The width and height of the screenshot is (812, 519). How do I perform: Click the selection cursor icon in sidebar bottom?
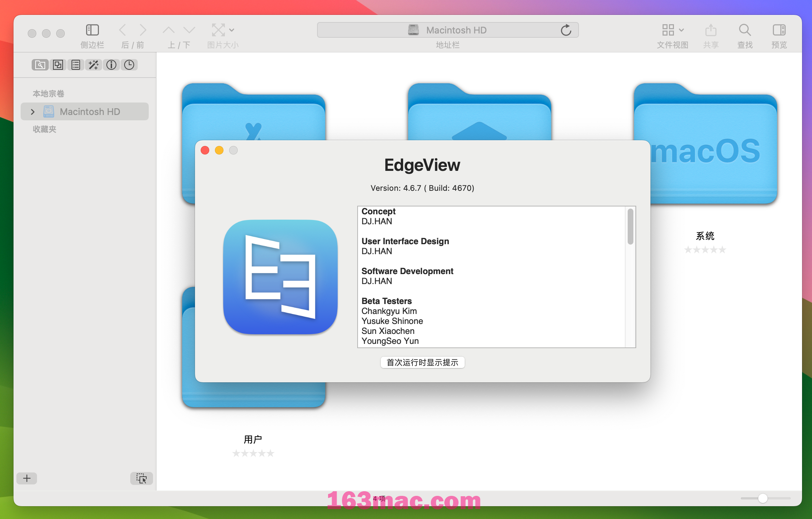tap(141, 478)
